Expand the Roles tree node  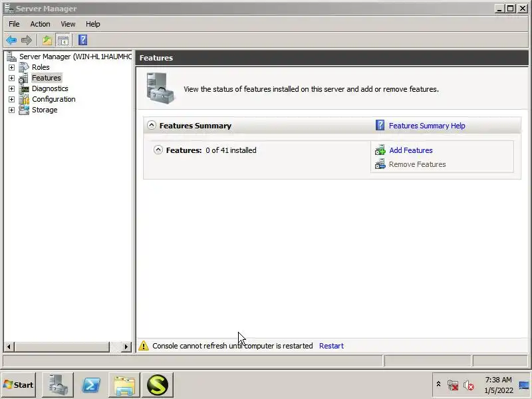tap(11, 68)
